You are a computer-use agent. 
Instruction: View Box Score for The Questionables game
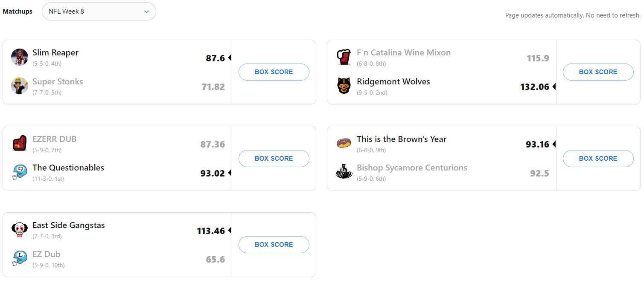[x=274, y=158]
